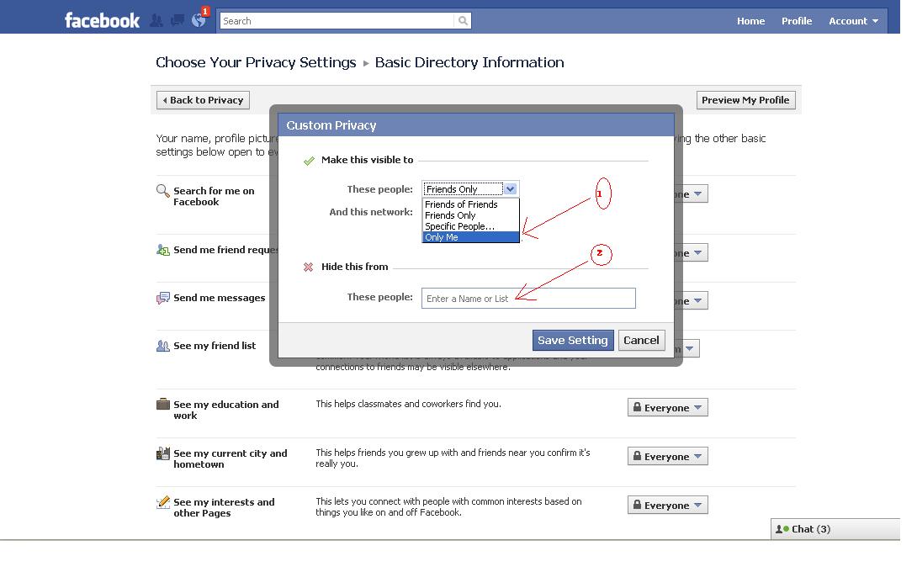Click Back to Privacy button

click(203, 100)
